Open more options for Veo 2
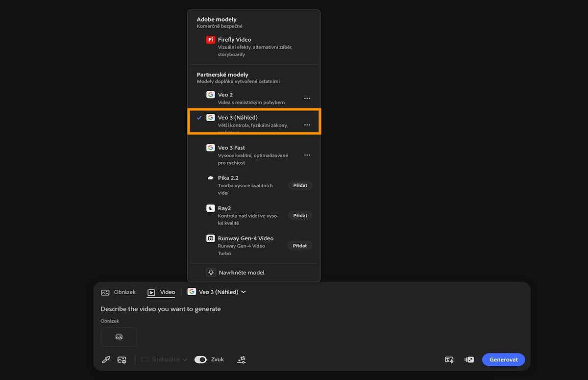The image size is (588, 380). pos(307,99)
